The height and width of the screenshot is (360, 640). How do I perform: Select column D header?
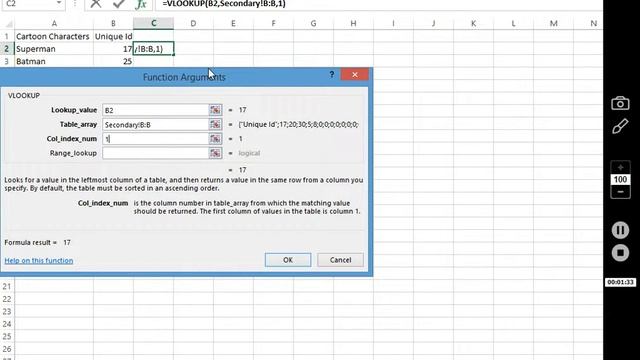tap(193, 23)
